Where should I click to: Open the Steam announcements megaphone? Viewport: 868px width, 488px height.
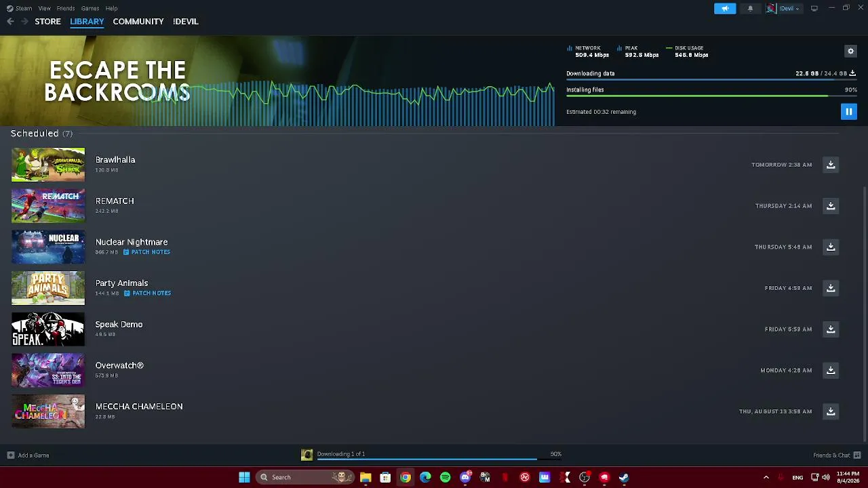coord(725,8)
